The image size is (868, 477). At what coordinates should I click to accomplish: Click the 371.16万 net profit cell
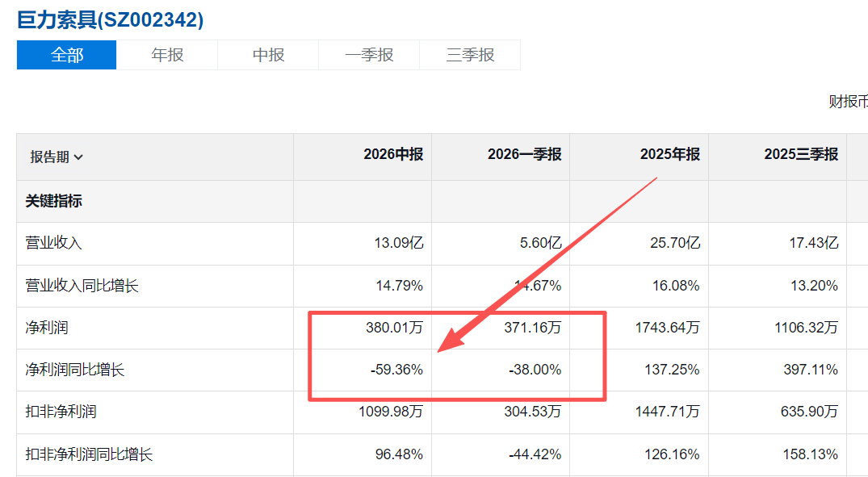pos(533,328)
